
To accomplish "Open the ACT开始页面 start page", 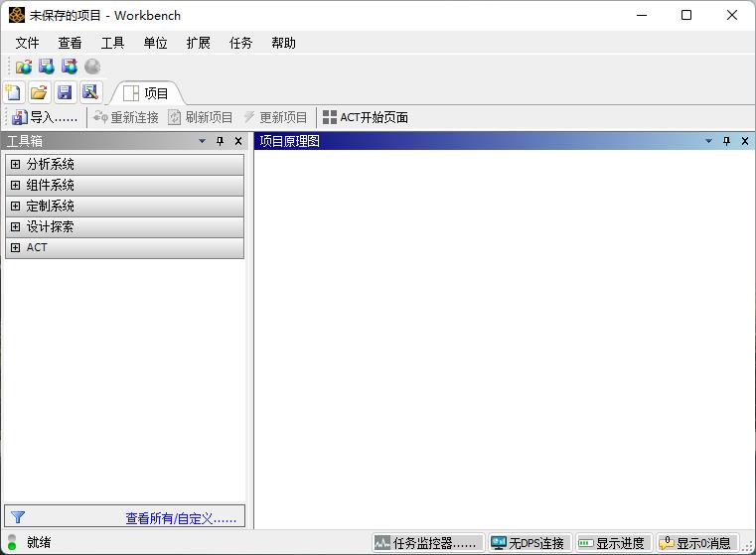I will point(366,117).
